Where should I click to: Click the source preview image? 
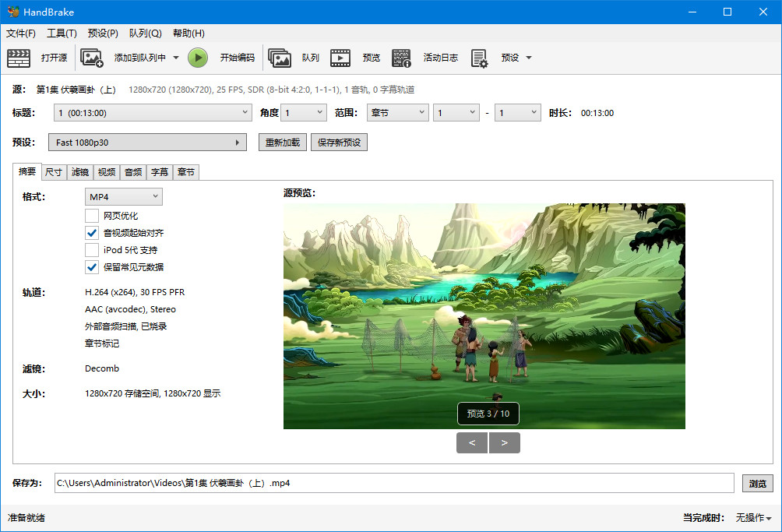[484, 316]
